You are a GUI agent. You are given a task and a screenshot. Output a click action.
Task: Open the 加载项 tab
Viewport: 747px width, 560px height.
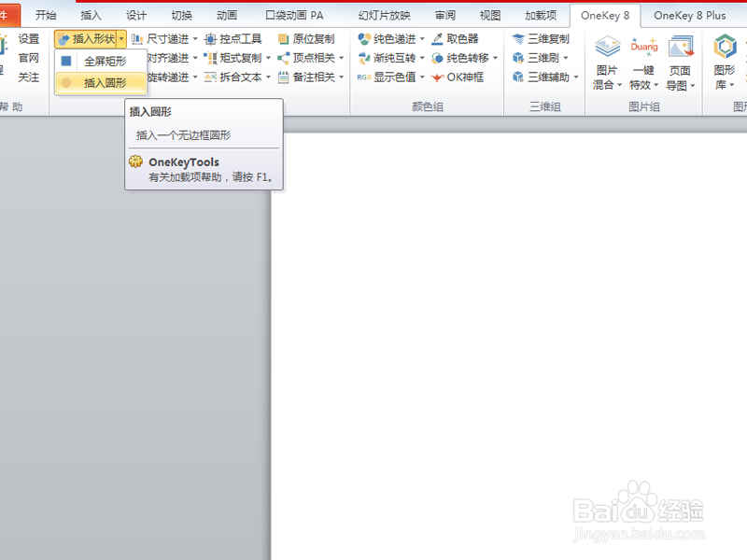(541, 15)
